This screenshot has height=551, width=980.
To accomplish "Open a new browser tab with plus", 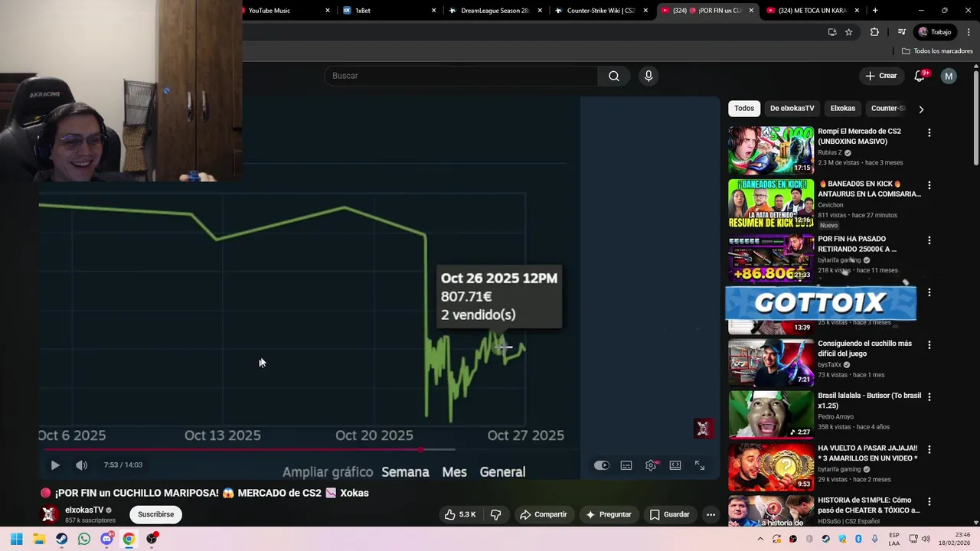I will point(875,11).
